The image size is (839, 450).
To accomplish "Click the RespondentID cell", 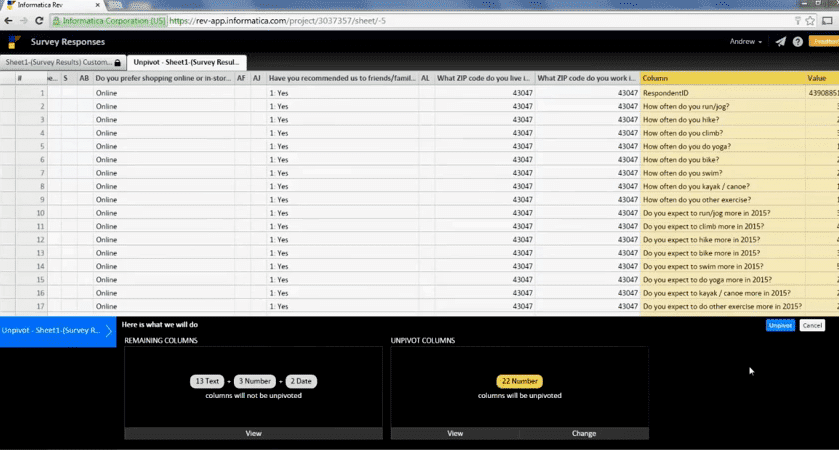I will click(x=722, y=93).
